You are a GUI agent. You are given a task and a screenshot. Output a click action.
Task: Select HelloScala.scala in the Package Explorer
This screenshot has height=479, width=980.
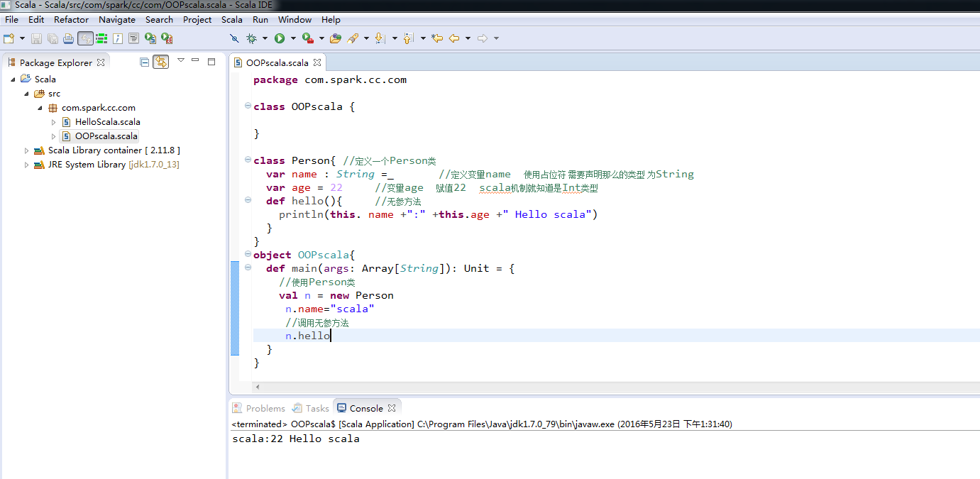point(107,122)
